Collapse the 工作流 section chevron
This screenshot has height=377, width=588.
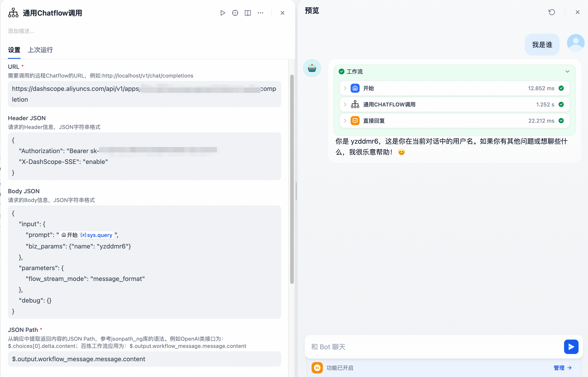567,71
